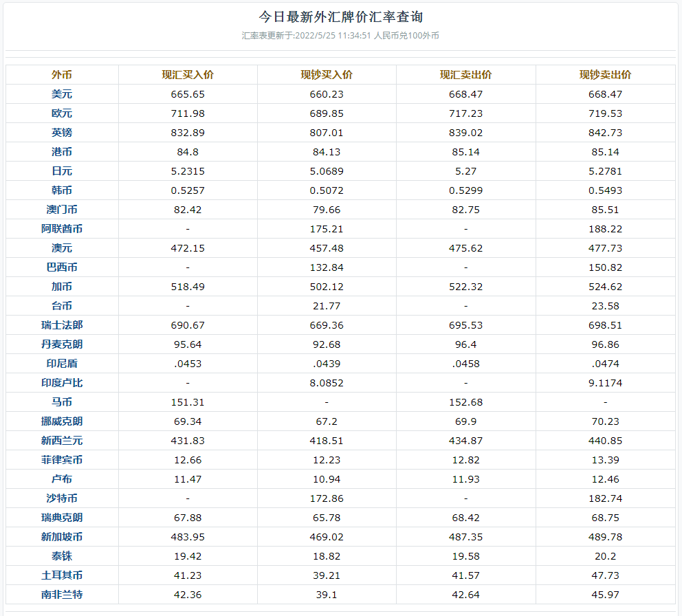Viewport: 682px width, 616px height.
Task: Open the 美元 currency link
Action: [x=62, y=94]
